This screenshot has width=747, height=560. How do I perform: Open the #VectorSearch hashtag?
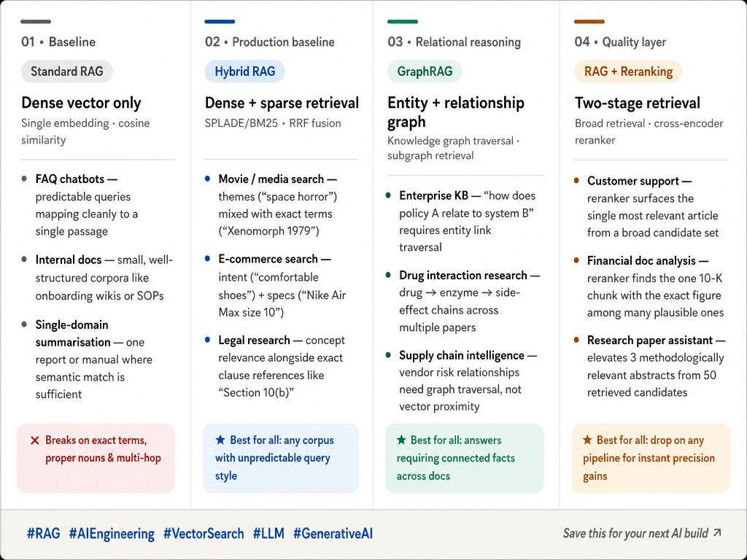[204, 533]
